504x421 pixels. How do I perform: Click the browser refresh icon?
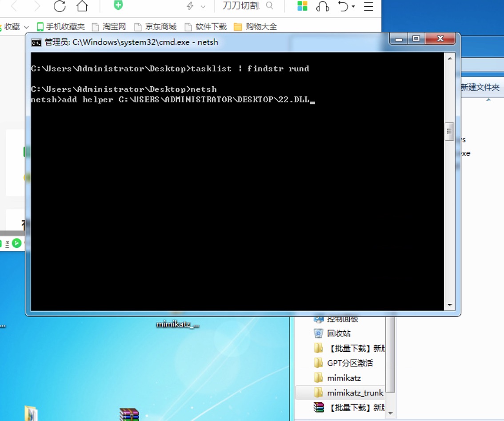[60, 6]
